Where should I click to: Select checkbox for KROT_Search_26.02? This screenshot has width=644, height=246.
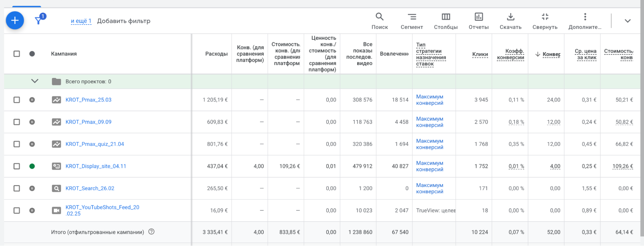click(x=17, y=188)
